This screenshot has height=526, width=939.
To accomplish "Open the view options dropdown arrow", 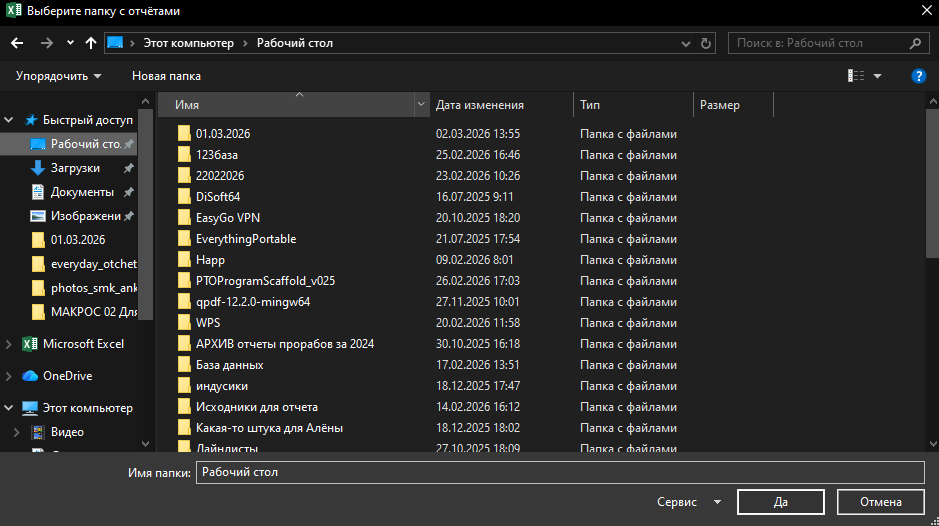I will [878, 76].
